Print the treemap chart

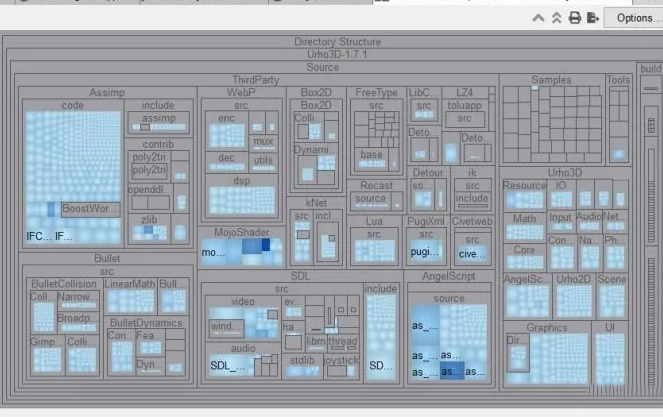coord(575,18)
